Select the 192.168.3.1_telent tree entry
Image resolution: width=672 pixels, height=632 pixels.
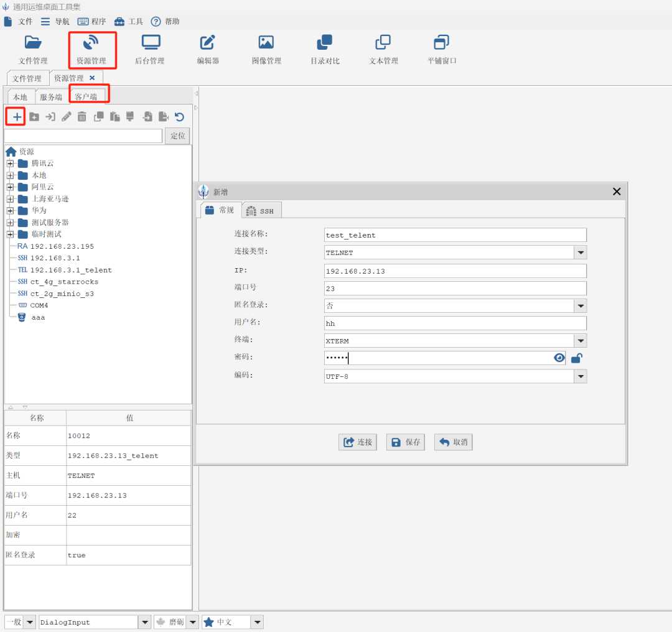click(x=65, y=270)
